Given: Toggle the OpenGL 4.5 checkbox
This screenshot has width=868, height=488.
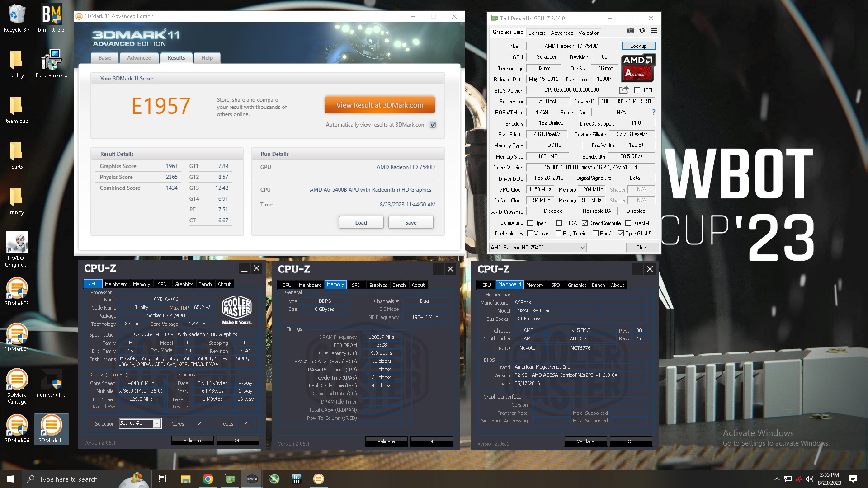Looking at the screenshot, I should click(621, 234).
